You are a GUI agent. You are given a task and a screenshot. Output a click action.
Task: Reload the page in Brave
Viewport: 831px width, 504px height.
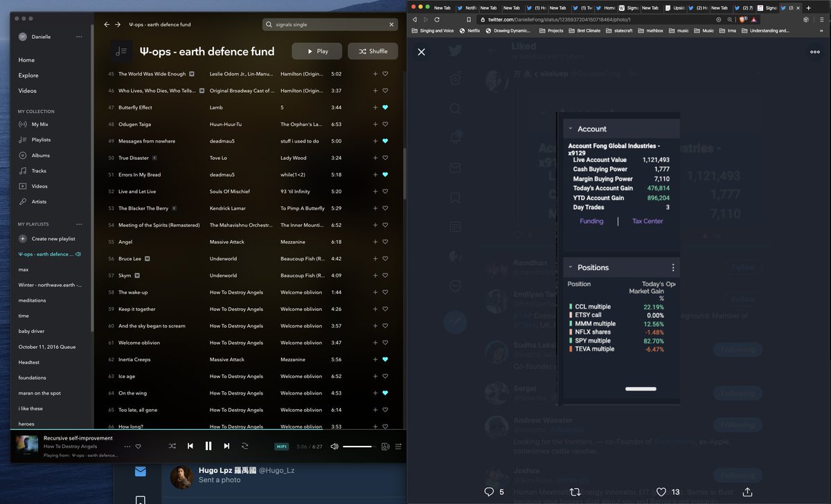pos(437,19)
